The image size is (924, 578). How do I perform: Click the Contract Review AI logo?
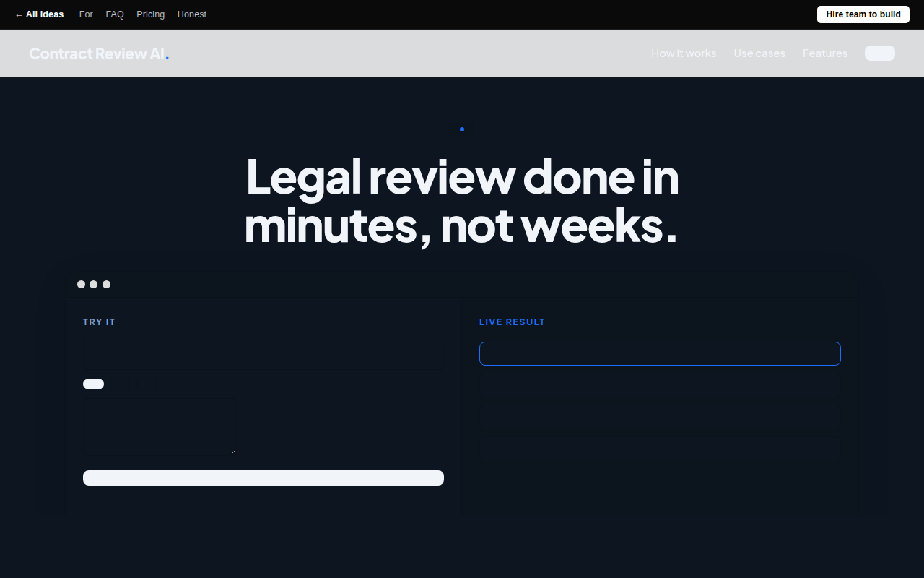click(99, 53)
